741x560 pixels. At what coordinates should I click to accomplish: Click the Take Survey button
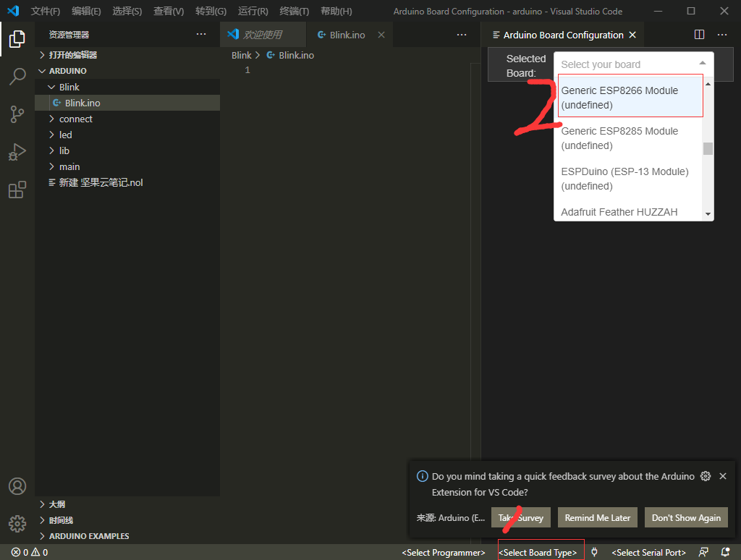[521, 517]
